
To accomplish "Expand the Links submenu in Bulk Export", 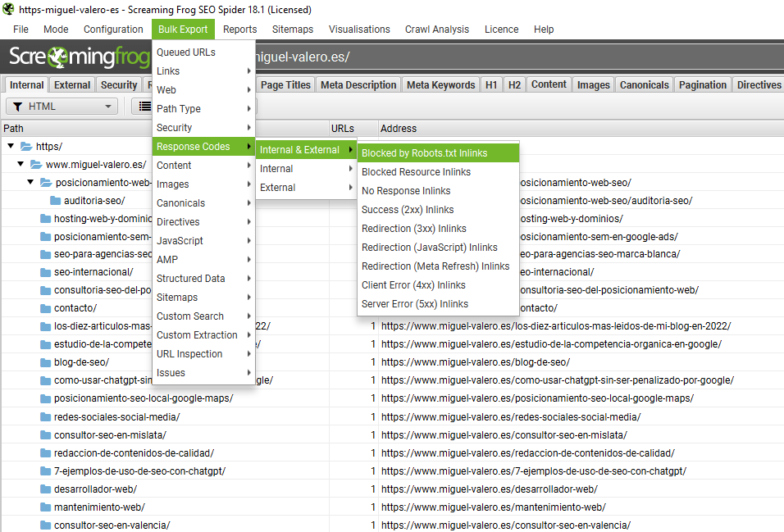I will point(203,71).
